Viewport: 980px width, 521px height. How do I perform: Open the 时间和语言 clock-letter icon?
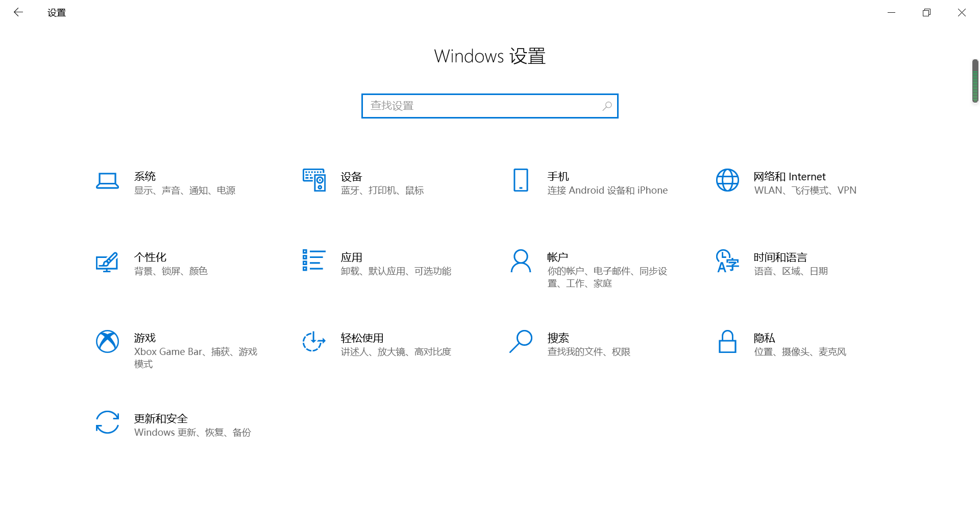[x=727, y=261]
